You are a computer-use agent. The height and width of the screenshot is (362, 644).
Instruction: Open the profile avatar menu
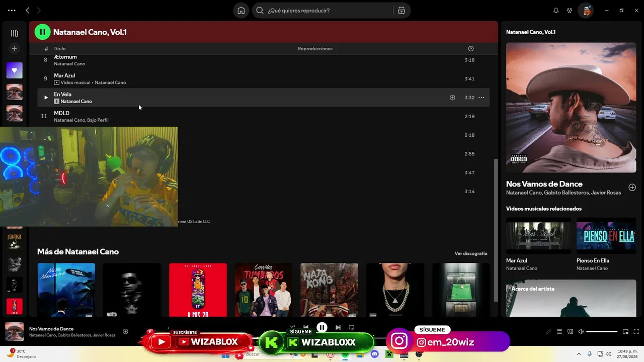click(585, 11)
